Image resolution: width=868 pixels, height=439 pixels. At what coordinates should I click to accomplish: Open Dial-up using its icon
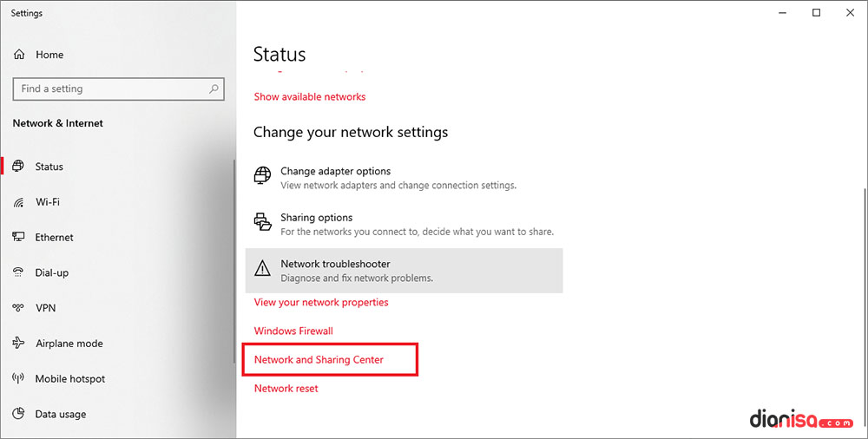click(18, 272)
